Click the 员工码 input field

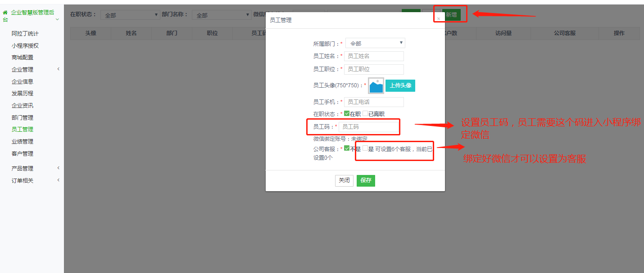pos(368,127)
